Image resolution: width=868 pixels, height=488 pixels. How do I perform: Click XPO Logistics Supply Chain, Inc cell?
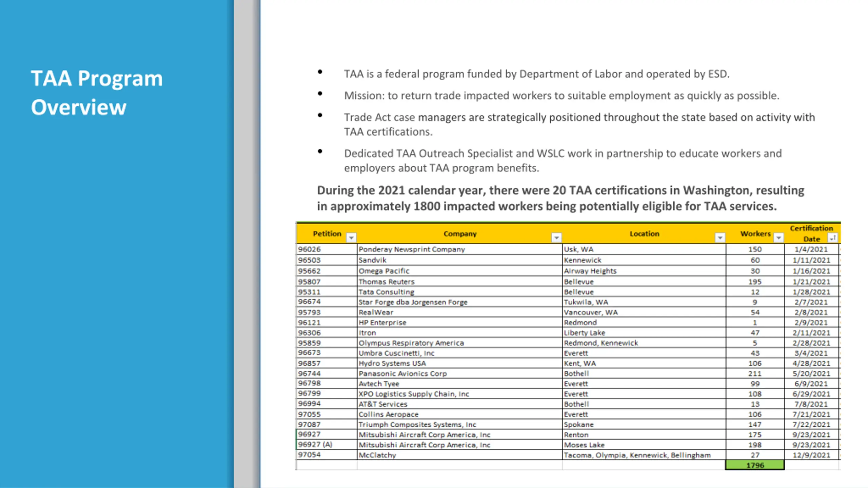pos(460,393)
